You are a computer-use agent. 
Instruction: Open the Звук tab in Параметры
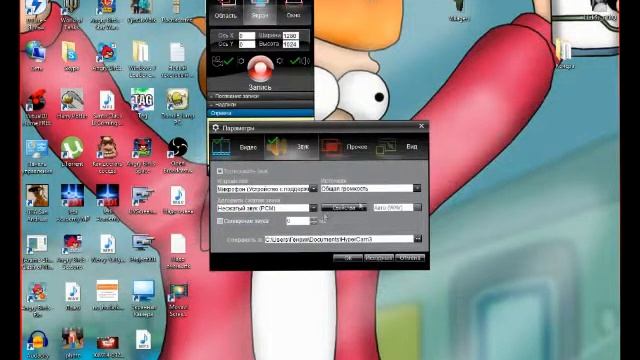click(x=291, y=147)
